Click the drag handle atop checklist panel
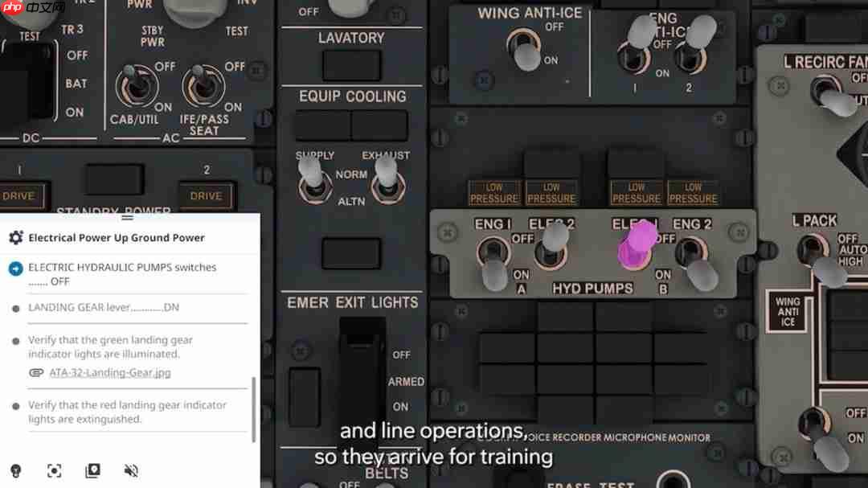 (127, 217)
